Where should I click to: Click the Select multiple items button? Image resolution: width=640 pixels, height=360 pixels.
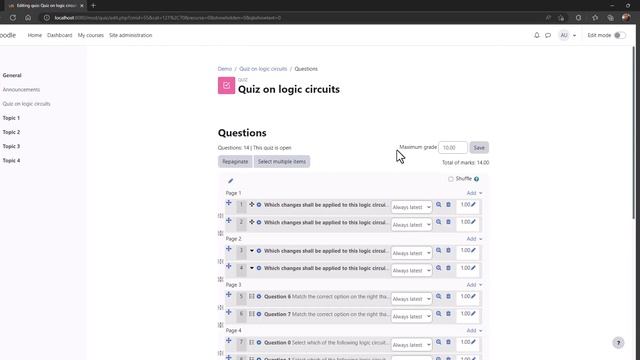coord(282,162)
